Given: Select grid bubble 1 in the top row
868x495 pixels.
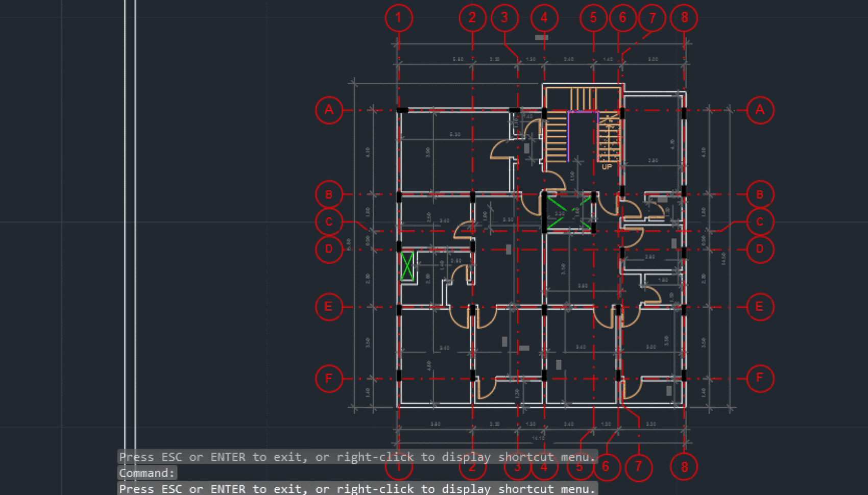Looking at the screenshot, I should [399, 18].
